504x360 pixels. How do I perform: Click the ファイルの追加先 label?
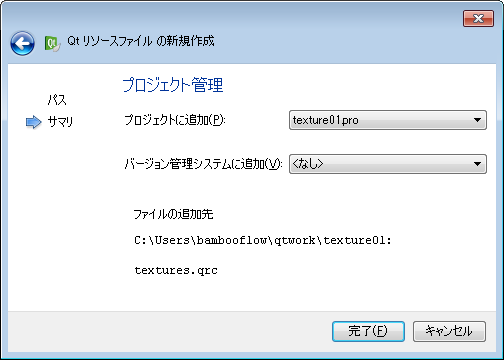[173, 214]
